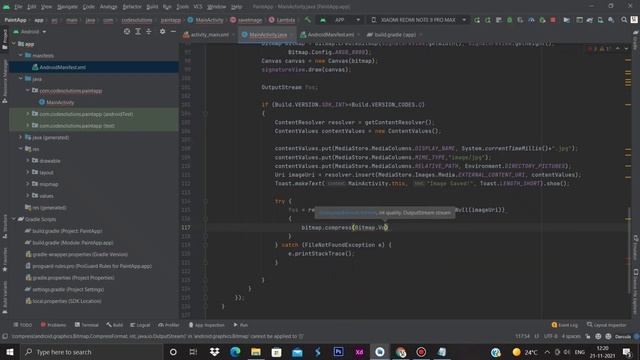Open the app run configuration dropdown
This screenshot has width=640, height=360.
coord(340,20)
